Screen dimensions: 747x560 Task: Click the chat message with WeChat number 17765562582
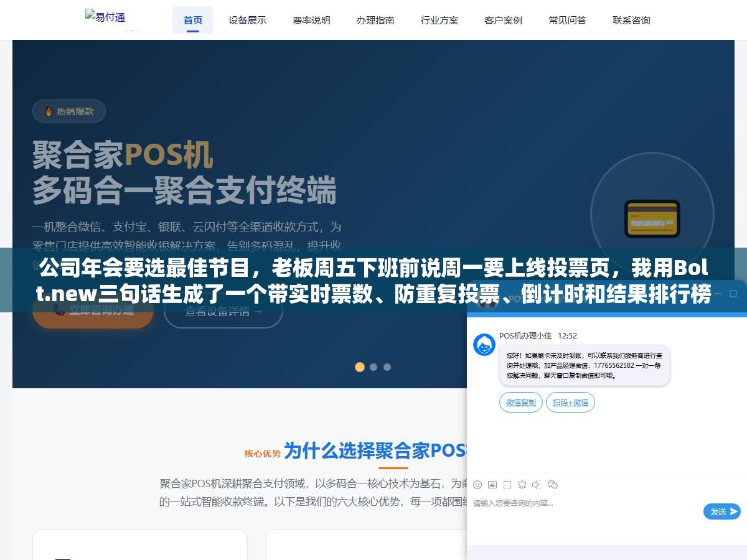(585, 366)
